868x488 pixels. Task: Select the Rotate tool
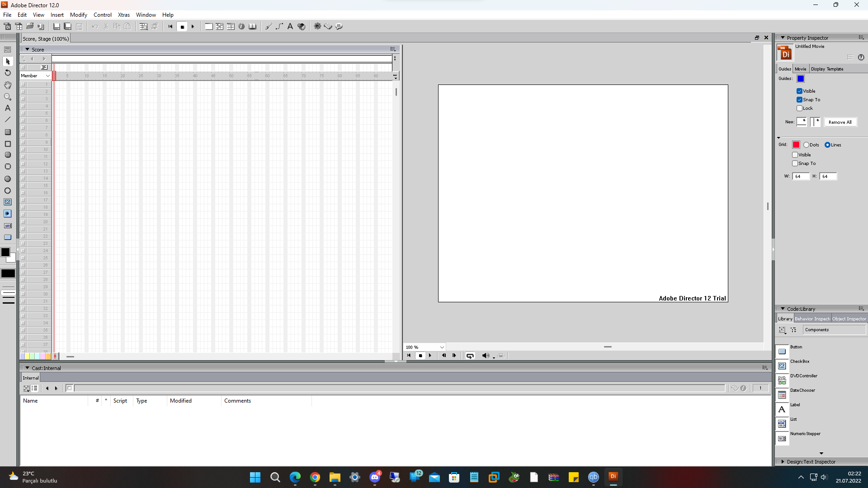(x=8, y=73)
